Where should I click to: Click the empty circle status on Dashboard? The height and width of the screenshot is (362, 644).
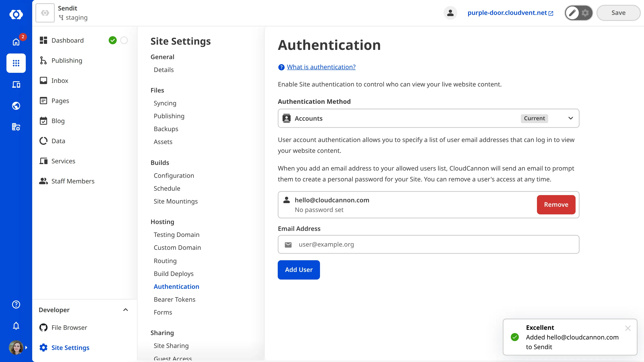coord(124,40)
